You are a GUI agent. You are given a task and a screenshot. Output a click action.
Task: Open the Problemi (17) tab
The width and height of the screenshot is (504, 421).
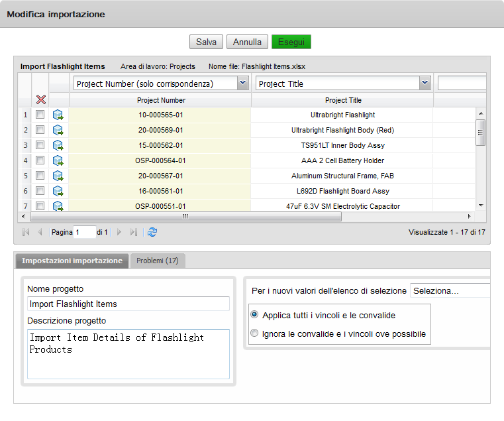157,261
